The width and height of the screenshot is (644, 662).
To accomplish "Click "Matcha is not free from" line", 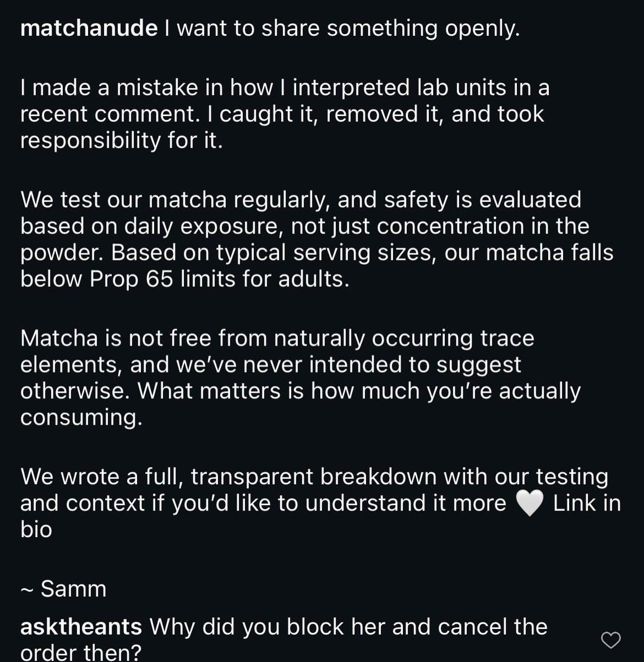I will tap(143, 338).
